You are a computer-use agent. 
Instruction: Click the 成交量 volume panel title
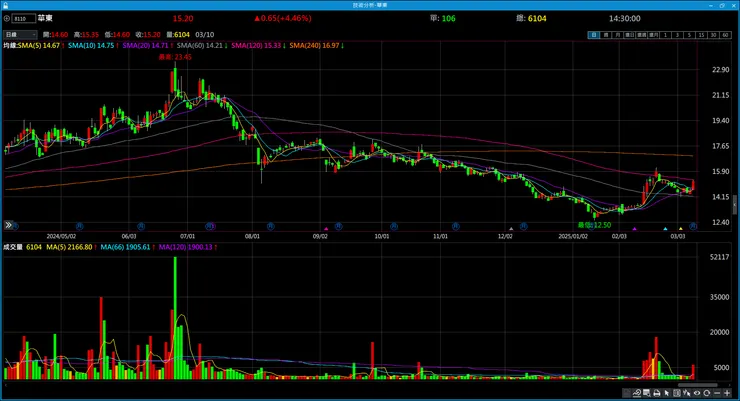[x=13, y=247]
